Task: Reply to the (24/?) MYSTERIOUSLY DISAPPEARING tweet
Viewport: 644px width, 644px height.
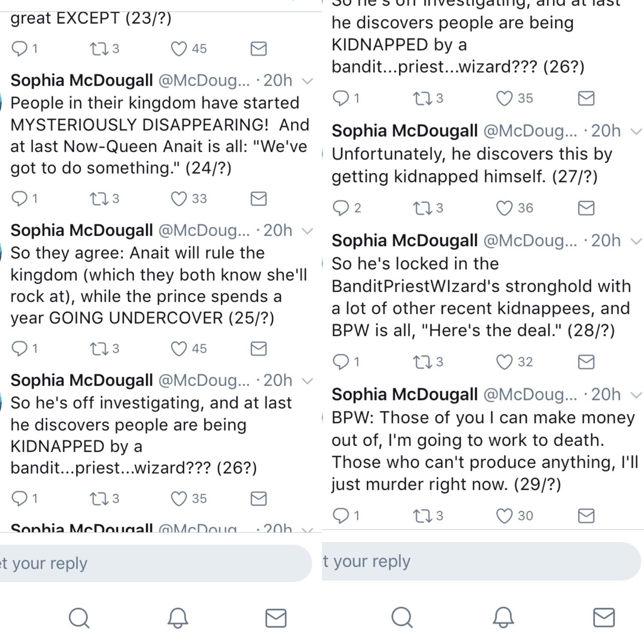Action: pos(20,199)
